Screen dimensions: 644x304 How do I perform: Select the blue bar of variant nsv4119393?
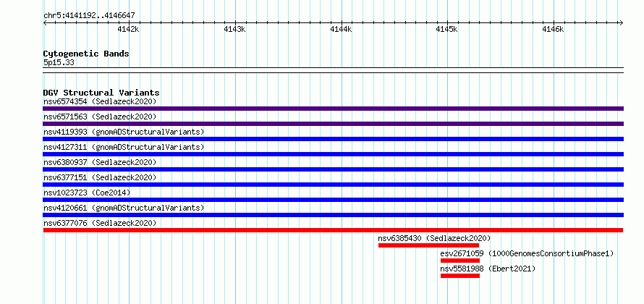pyautogui.click(x=333, y=139)
